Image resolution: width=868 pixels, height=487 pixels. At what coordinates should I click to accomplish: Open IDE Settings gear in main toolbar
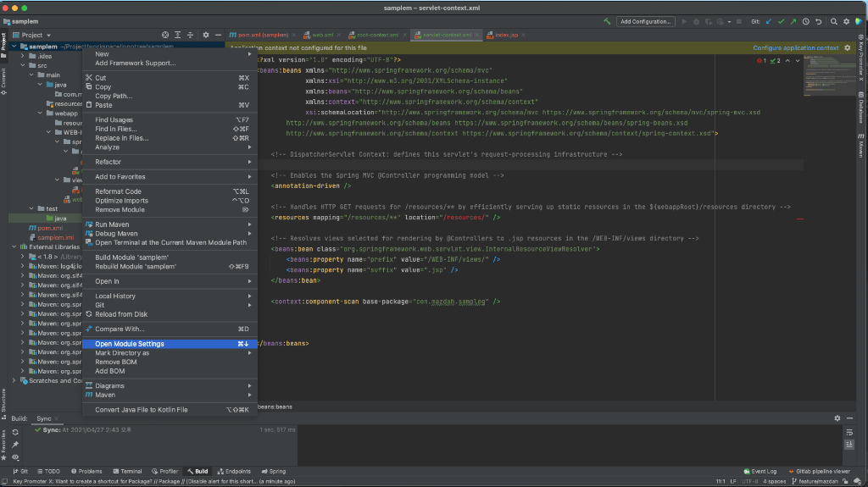click(847, 21)
